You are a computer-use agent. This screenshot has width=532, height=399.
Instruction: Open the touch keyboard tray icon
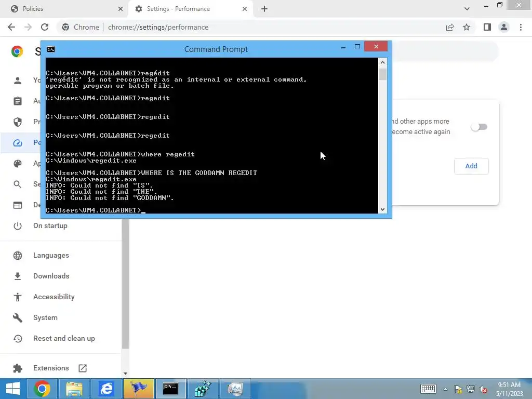coord(428,389)
